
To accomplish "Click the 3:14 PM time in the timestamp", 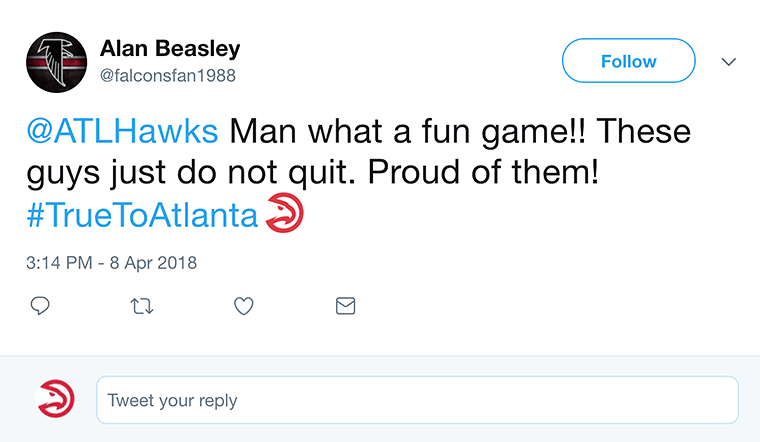I will (59, 263).
